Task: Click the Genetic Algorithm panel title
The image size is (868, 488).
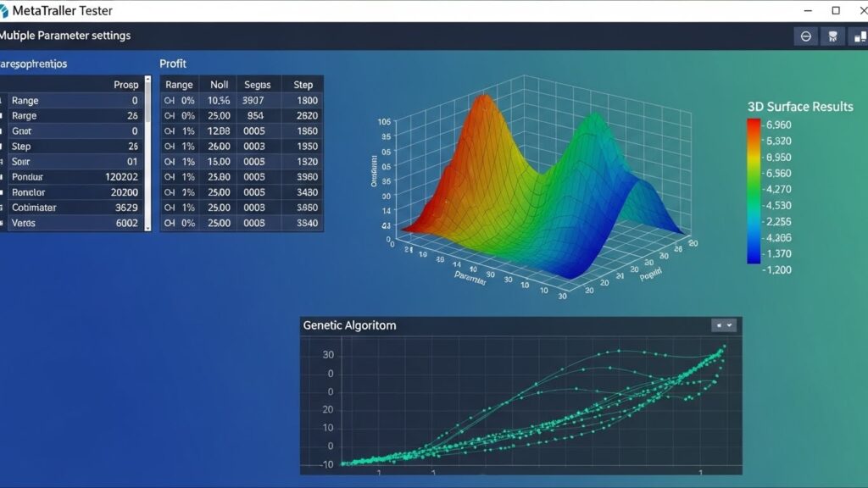Action: click(x=349, y=324)
